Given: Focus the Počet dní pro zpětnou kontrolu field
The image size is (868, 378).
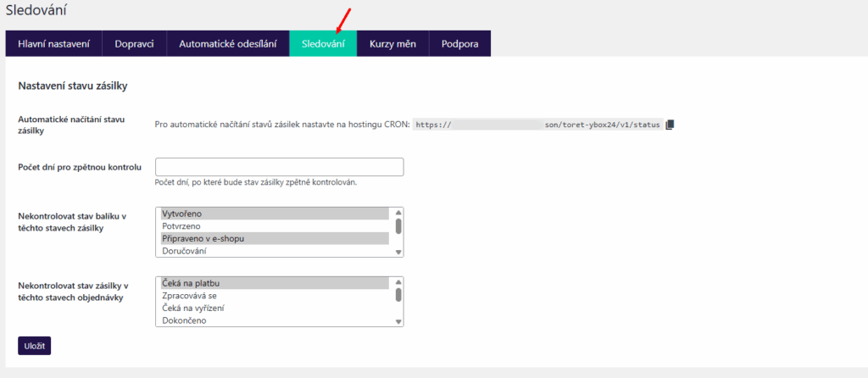Looking at the screenshot, I should tap(279, 167).
